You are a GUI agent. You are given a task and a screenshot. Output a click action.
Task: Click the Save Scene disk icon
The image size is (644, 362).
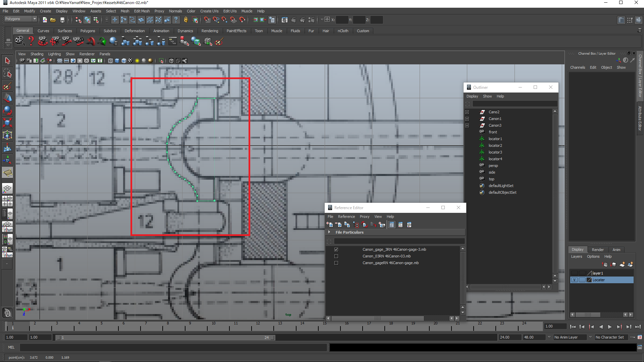[62, 20]
